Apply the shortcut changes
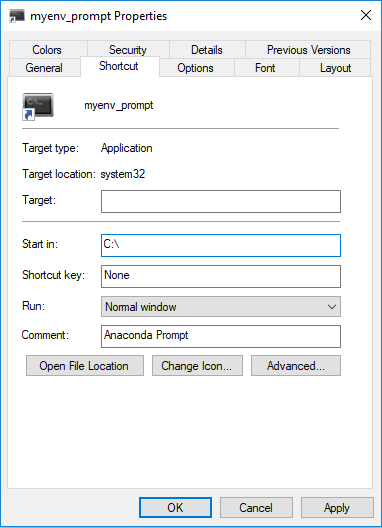Viewport: 382px width, 528px height. pyautogui.click(x=337, y=507)
